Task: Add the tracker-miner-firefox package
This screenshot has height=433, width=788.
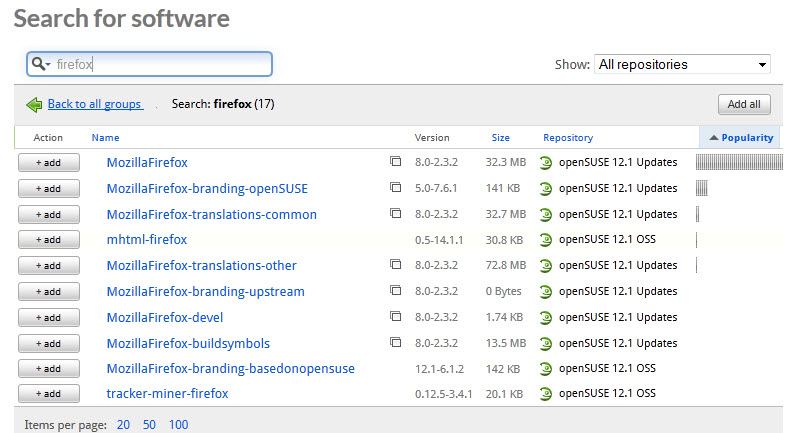Action: pyautogui.click(x=49, y=394)
